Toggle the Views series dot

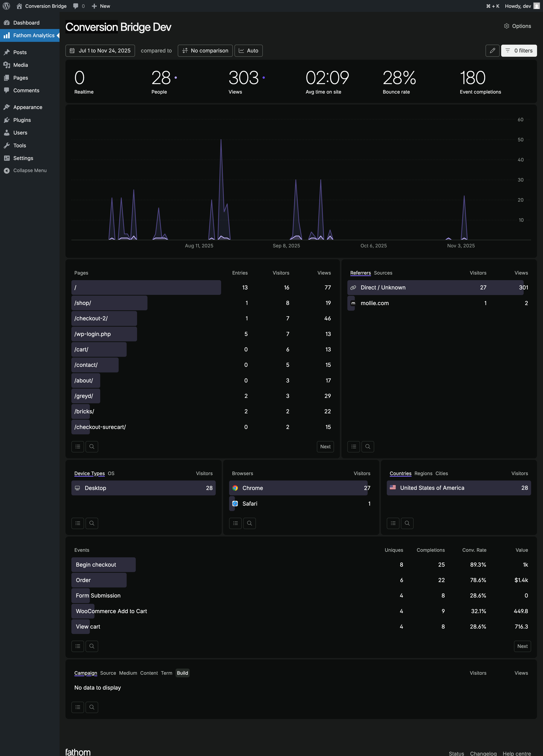point(264,78)
